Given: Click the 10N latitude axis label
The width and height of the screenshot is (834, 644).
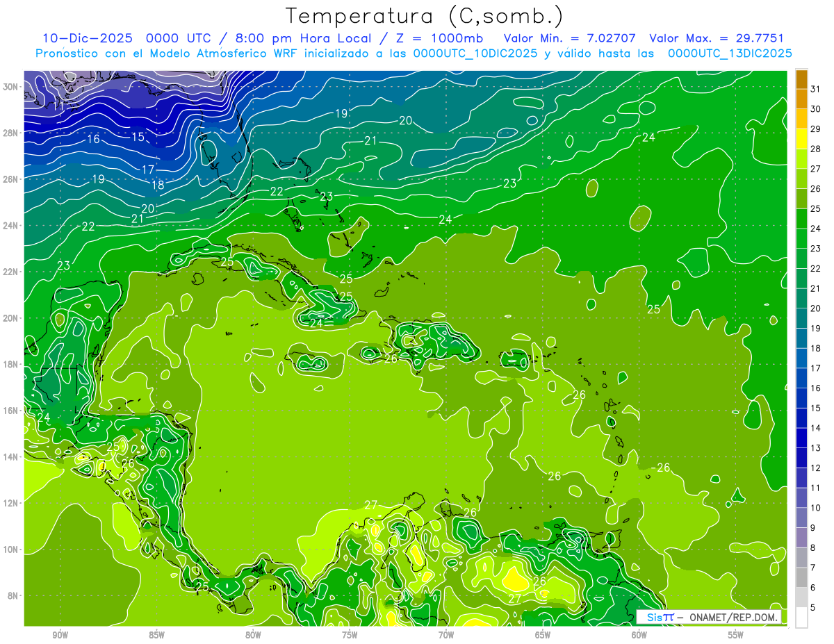Looking at the screenshot, I should pyautogui.click(x=10, y=550).
